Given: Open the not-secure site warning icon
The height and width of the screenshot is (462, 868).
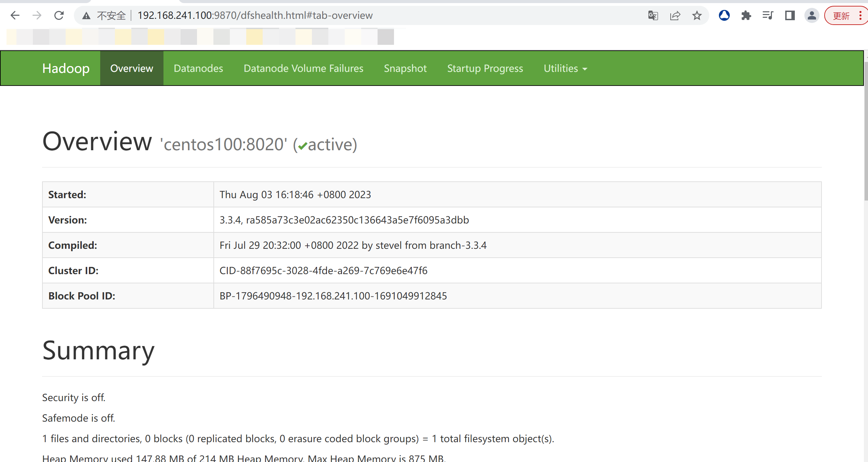Looking at the screenshot, I should [86, 16].
